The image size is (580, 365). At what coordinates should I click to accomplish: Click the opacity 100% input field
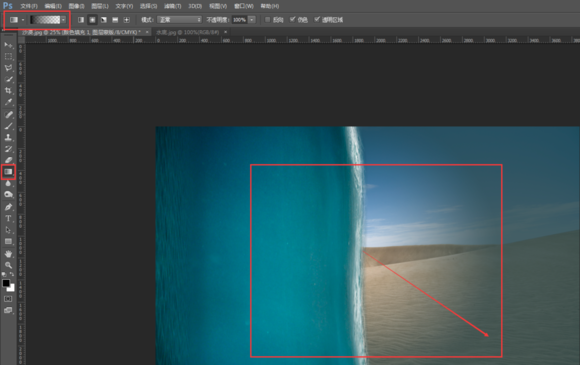pos(240,20)
